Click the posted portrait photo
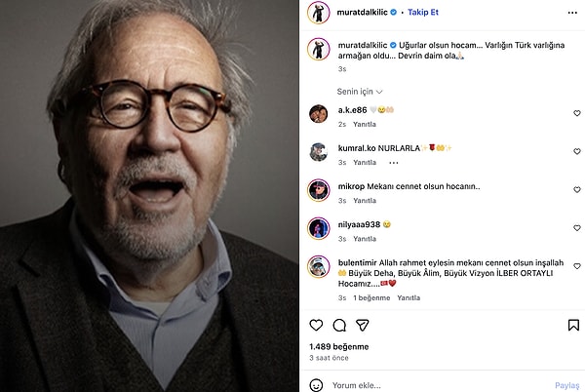The height and width of the screenshot is (392, 585). 148,195
